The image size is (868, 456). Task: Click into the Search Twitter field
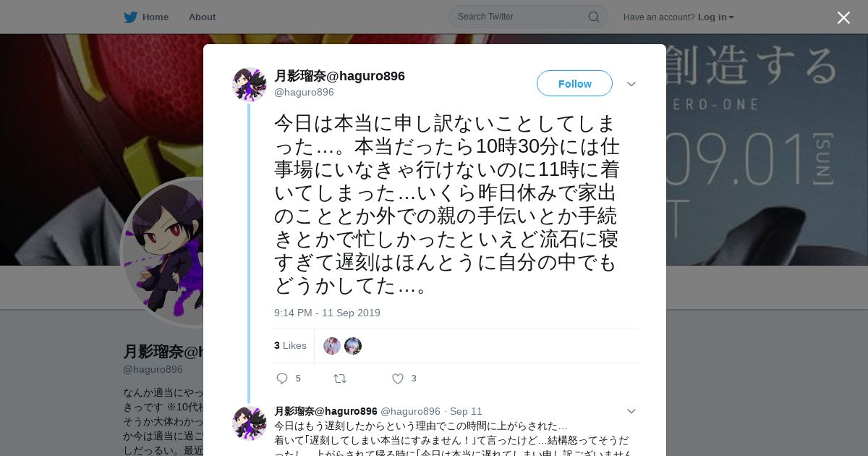pos(521,17)
